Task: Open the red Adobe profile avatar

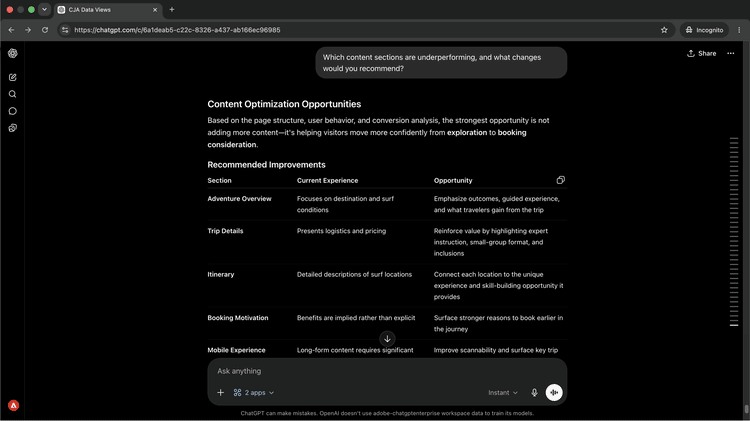Action: tap(13, 406)
